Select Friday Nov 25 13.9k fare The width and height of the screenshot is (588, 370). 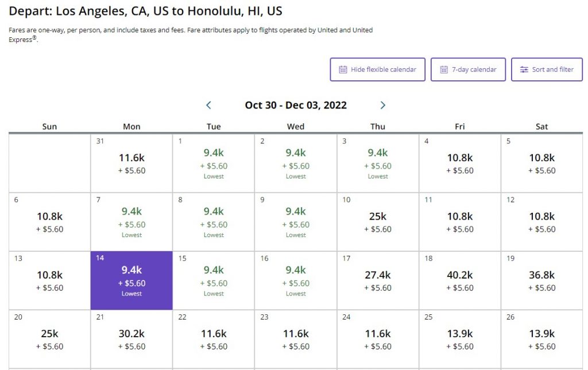coord(459,339)
